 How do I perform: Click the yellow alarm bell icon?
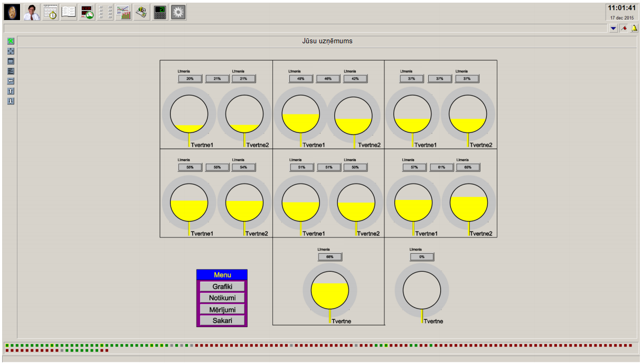coord(634,28)
